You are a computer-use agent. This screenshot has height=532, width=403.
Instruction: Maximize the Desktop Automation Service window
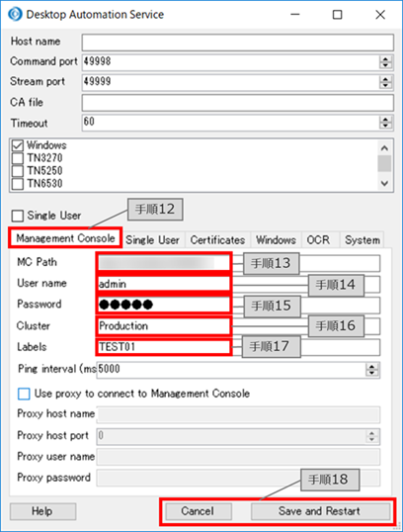tap(337, 14)
